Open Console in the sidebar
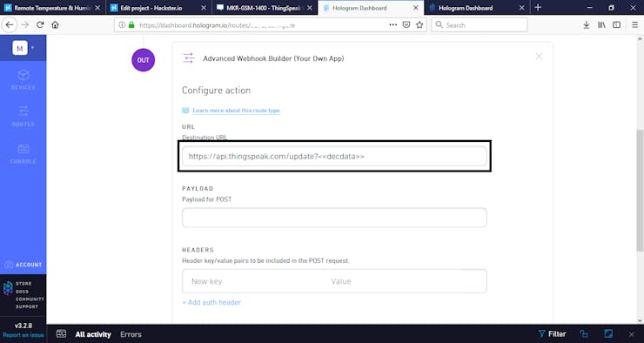Viewport: 644px width, 343px height. tap(23, 154)
